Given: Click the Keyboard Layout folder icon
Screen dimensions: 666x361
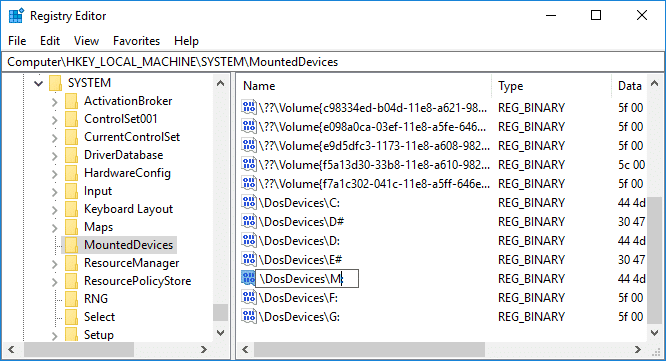Looking at the screenshot, I should [71, 209].
